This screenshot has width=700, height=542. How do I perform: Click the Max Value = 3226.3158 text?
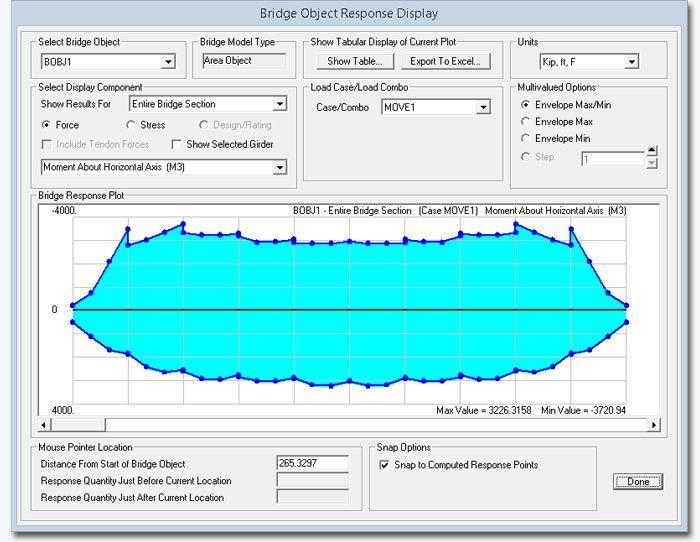483,410
